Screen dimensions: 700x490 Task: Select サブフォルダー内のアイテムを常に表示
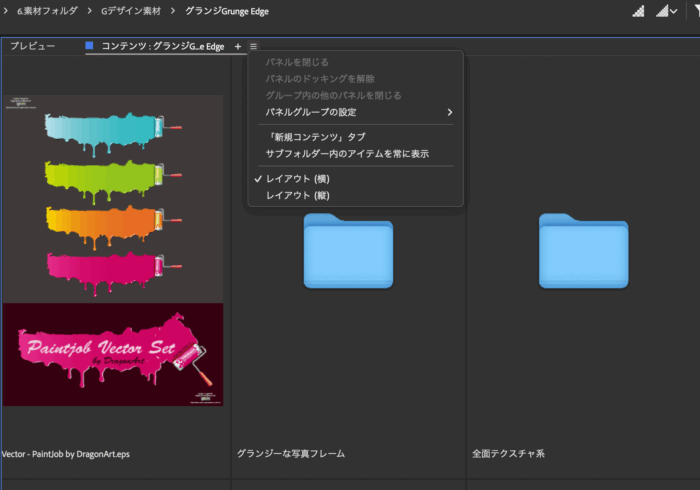[355, 154]
